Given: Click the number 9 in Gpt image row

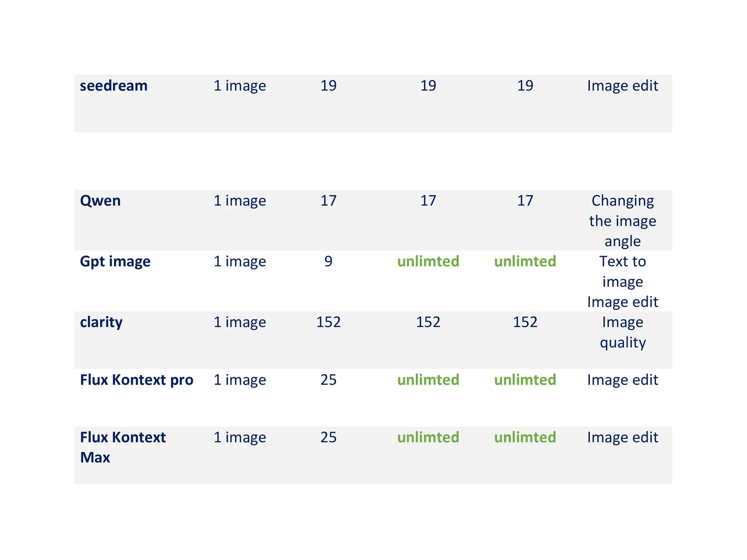Looking at the screenshot, I should point(328,262).
